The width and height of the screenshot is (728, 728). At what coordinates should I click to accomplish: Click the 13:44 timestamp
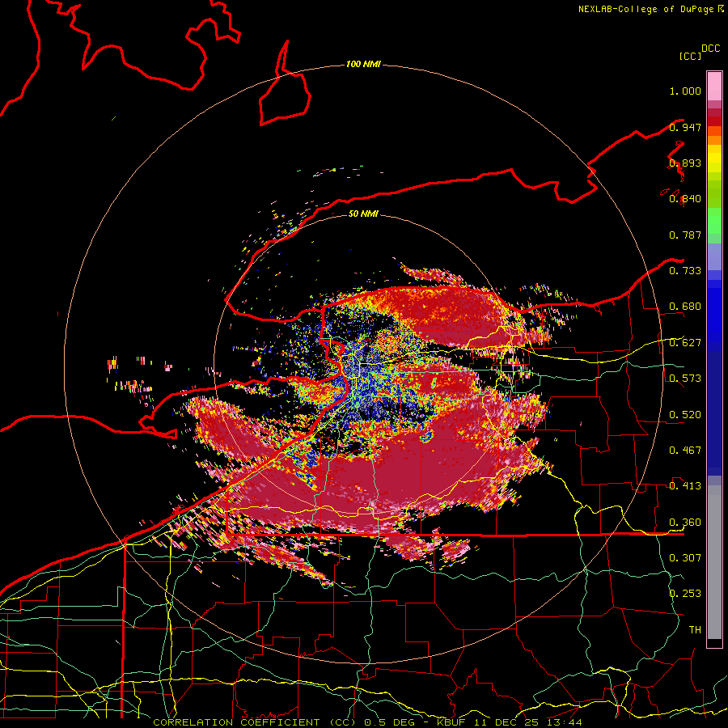pos(564,722)
